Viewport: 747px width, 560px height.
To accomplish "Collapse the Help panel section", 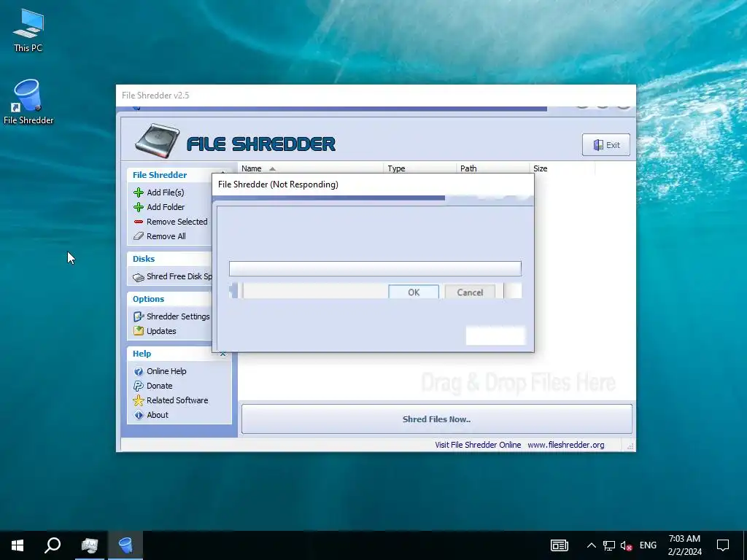I will pos(223,354).
